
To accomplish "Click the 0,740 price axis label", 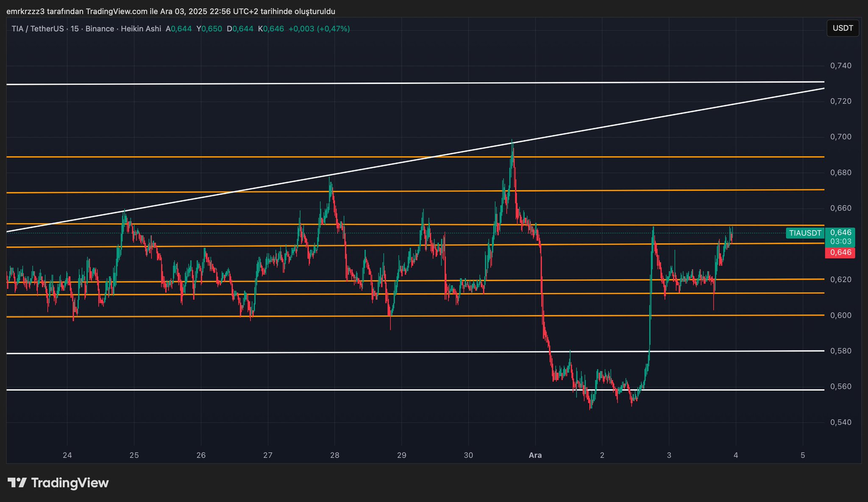I will pyautogui.click(x=840, y=66).
